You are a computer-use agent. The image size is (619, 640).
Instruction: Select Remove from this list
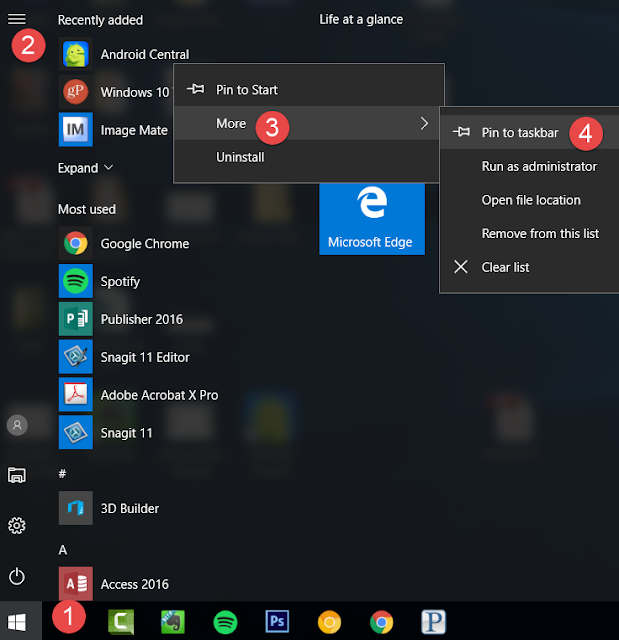529,233
